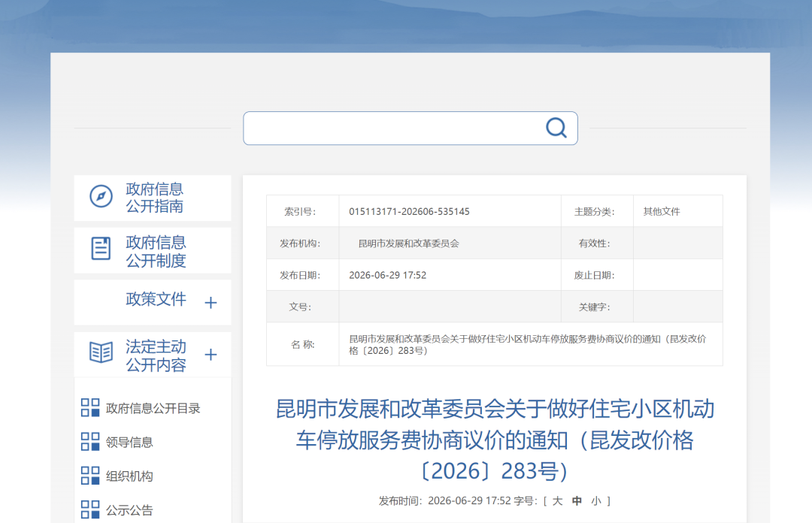Click the large blue article headline

(x=495, y=440)
